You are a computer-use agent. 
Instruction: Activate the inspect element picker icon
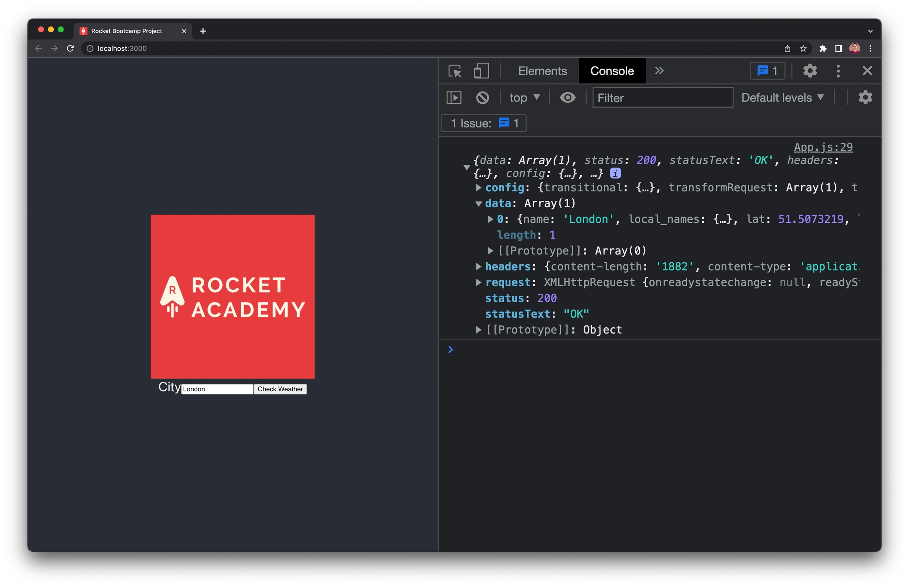click(455, 71)
